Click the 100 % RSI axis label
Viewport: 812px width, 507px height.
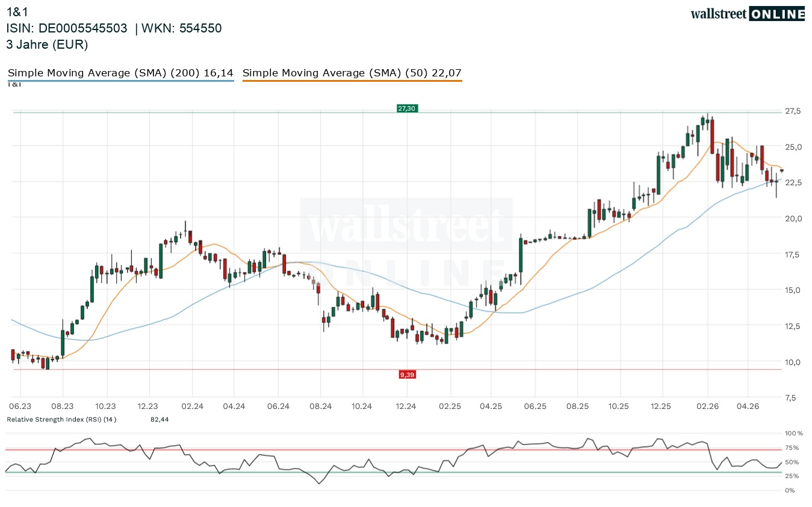pos(793,433)
